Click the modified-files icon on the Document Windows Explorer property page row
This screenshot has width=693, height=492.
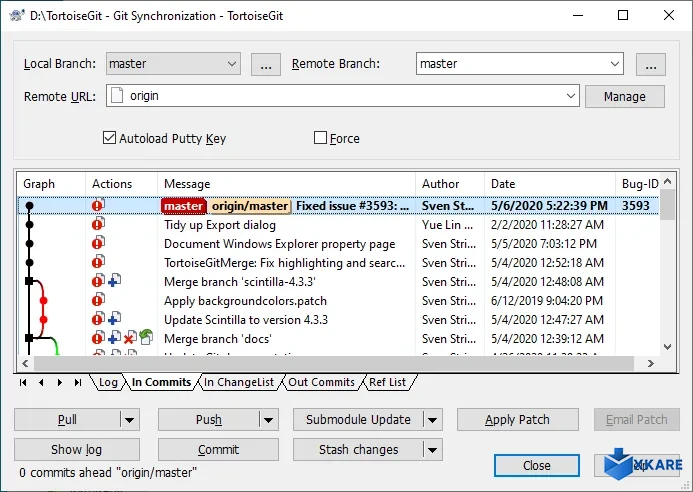98,243
